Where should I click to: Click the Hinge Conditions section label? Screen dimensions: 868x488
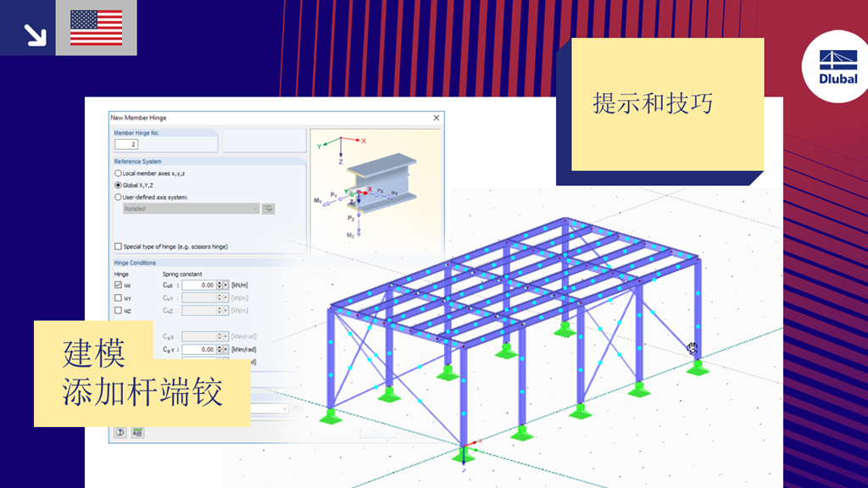pos(135,263)
